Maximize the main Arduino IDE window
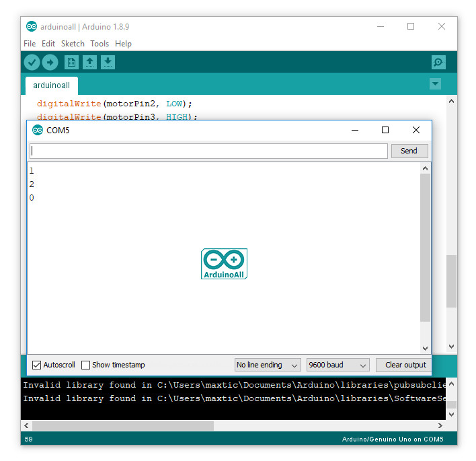The height and width of the screenshot is (461, 476). [x=411, y=26]
